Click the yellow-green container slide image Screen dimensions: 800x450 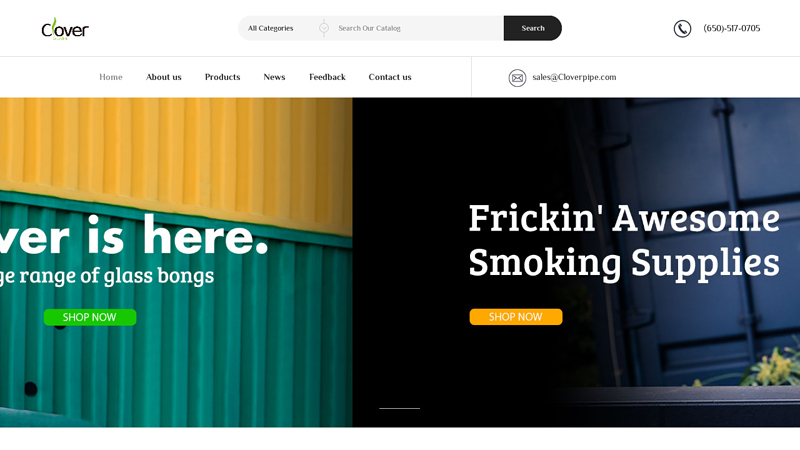coord(176,262)
